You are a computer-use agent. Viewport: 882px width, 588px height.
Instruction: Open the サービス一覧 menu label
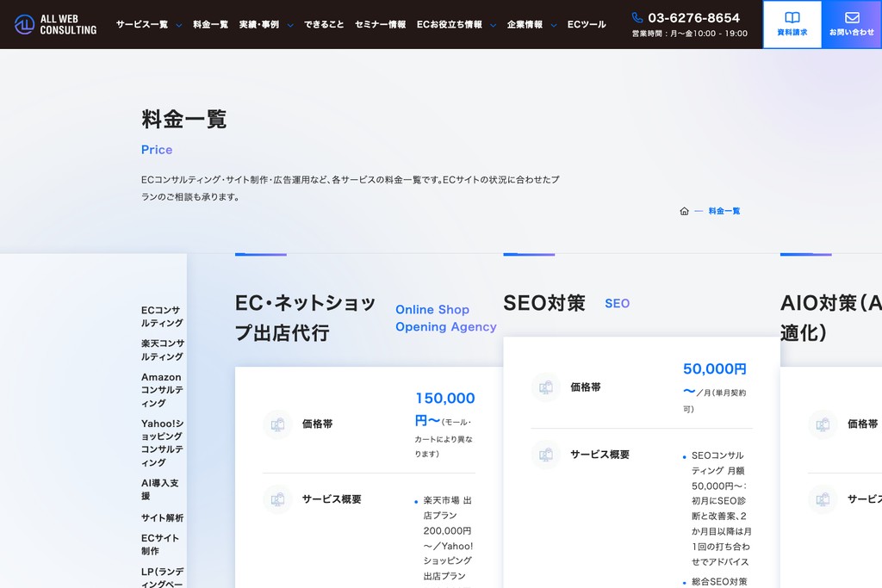pos(142,24)
